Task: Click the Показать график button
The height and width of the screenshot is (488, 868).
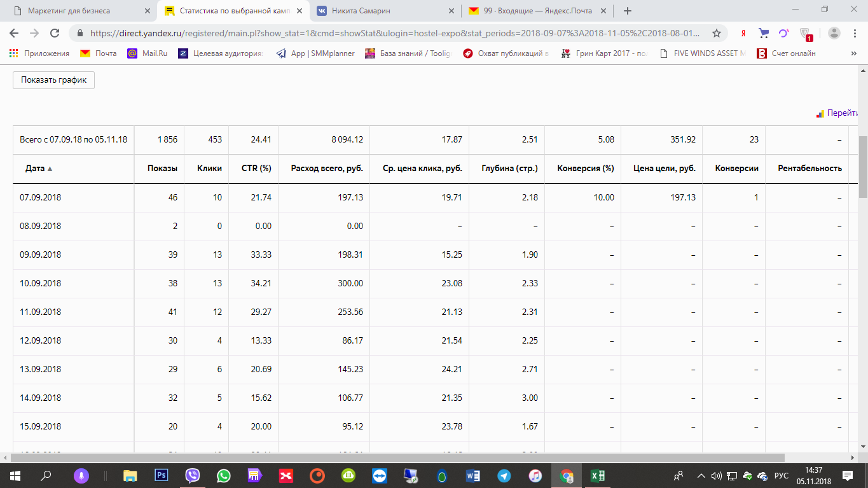Action: 53,80
